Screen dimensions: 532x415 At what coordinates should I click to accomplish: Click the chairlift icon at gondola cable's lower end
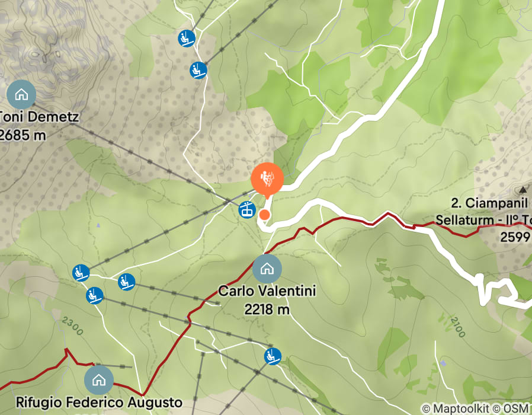tap(81, 273)
